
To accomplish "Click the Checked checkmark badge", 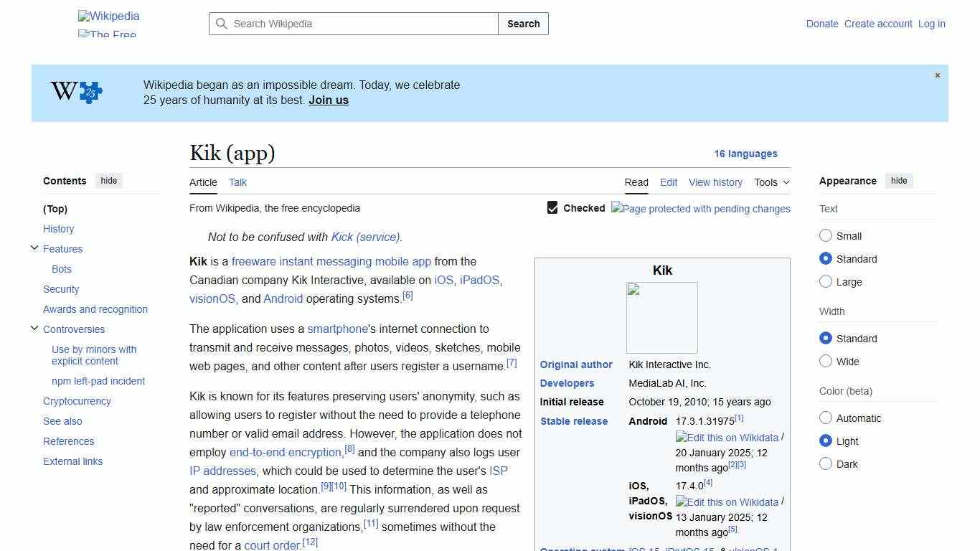I will [x=552, y=207].
